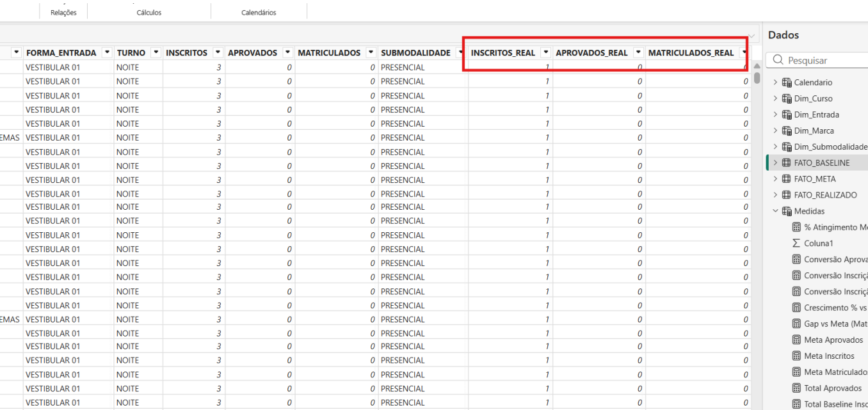The image size is (868, 410).
Task: Expand the Dim_Curso table chevron
Action: (775, 99)
